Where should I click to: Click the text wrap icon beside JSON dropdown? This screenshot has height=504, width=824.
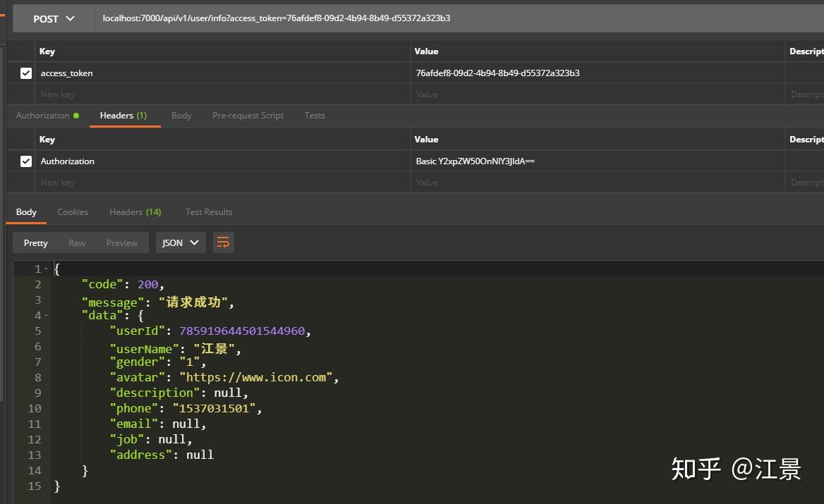point(223,242)
